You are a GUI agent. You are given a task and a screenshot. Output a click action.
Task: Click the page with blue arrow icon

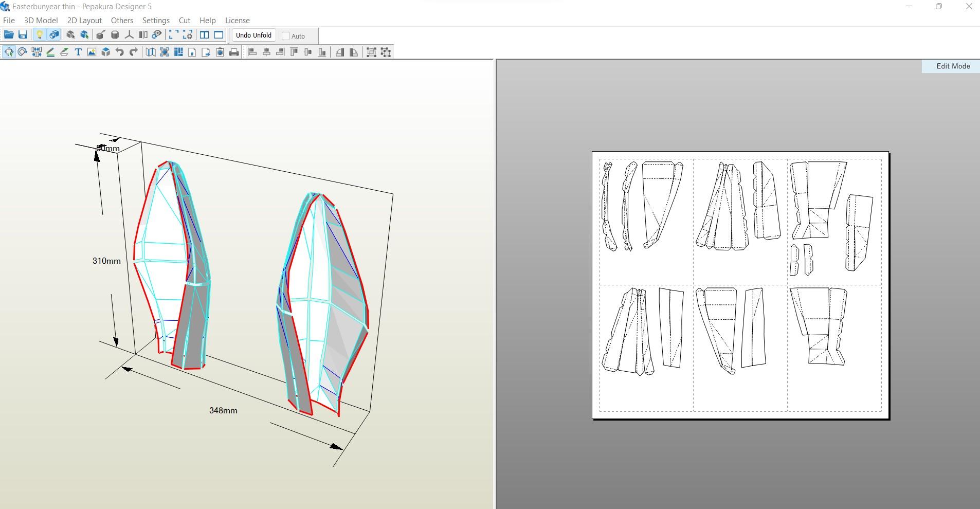pyautogui.click(x=206, y=52)
